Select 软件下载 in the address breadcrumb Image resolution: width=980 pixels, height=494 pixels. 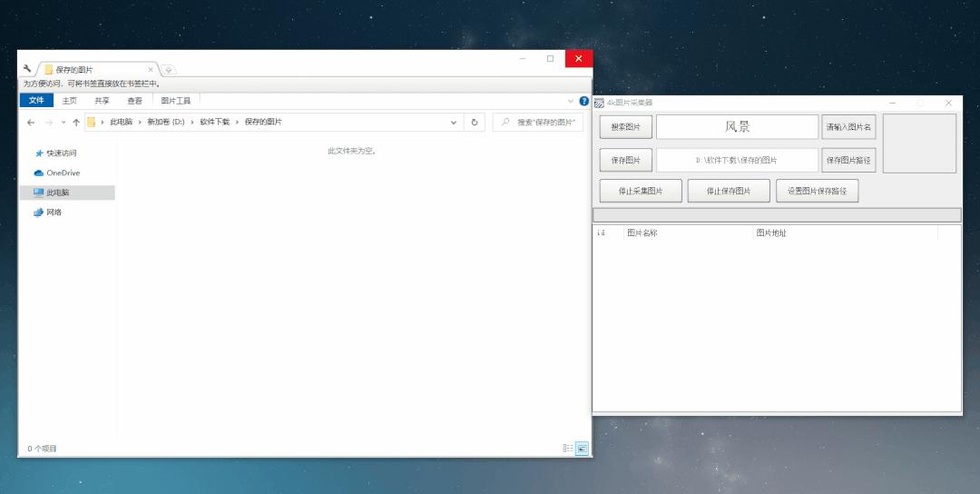coord(214,122)
